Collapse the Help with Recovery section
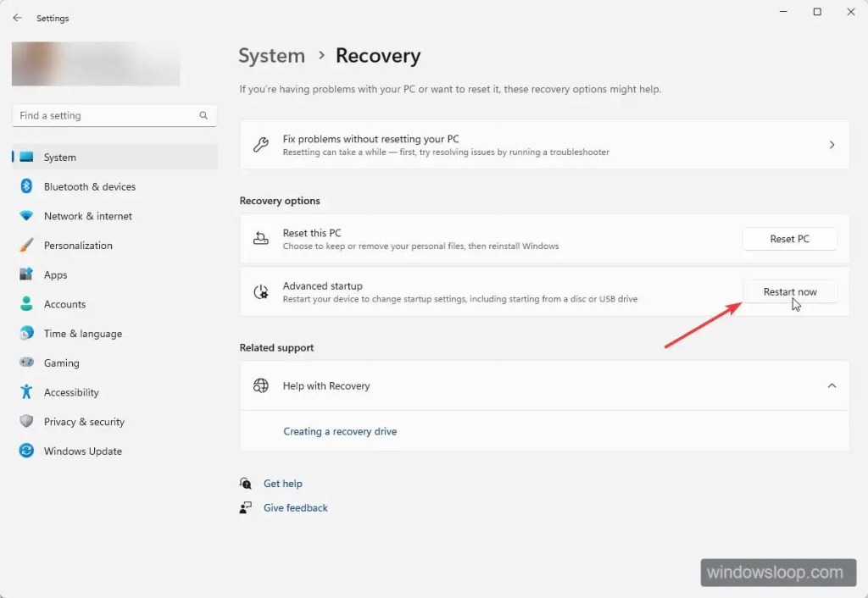The image size is (868, 598). coord(832,386)
